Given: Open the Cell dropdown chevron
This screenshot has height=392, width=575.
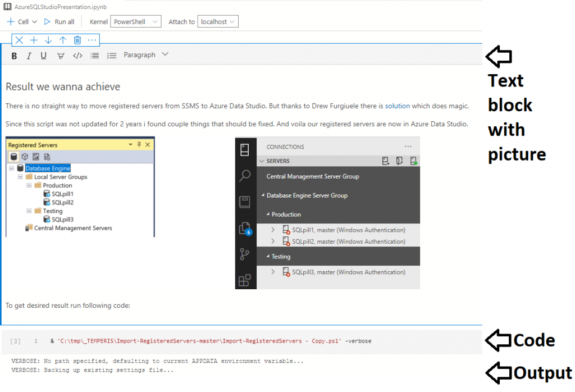Looking at the screenshot, I should (35, 22).
